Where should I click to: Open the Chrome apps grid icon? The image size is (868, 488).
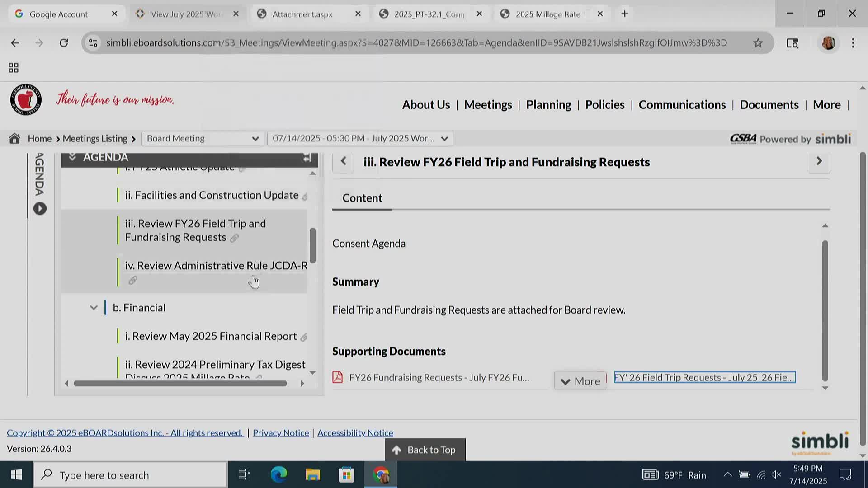14,68
